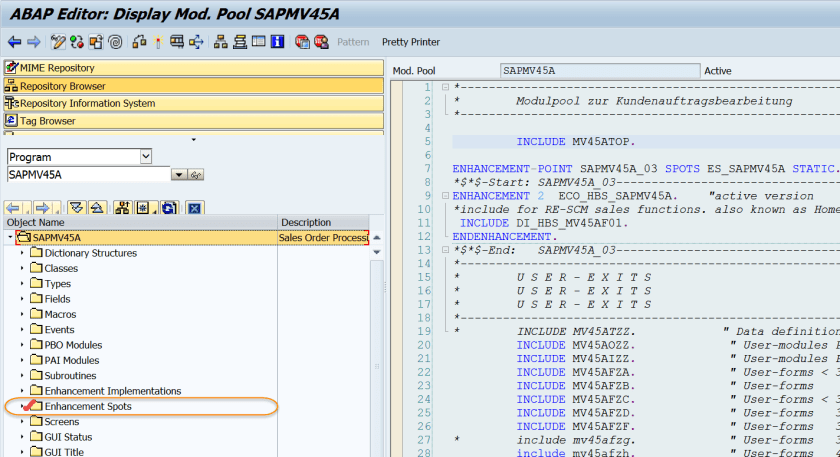840x457 pixels.
Task: Select the Enhancement Spots tree item
Action: [x=88, y=407]
